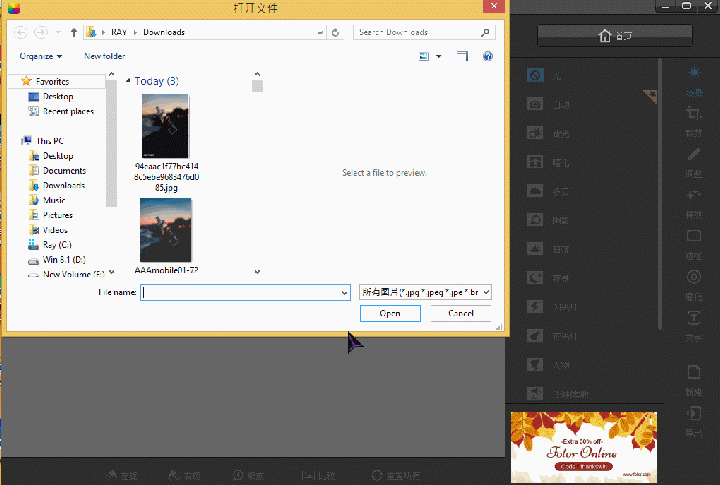Choose the camera scene preset icon
Viewport: 720px width, 485px height.
535,104
